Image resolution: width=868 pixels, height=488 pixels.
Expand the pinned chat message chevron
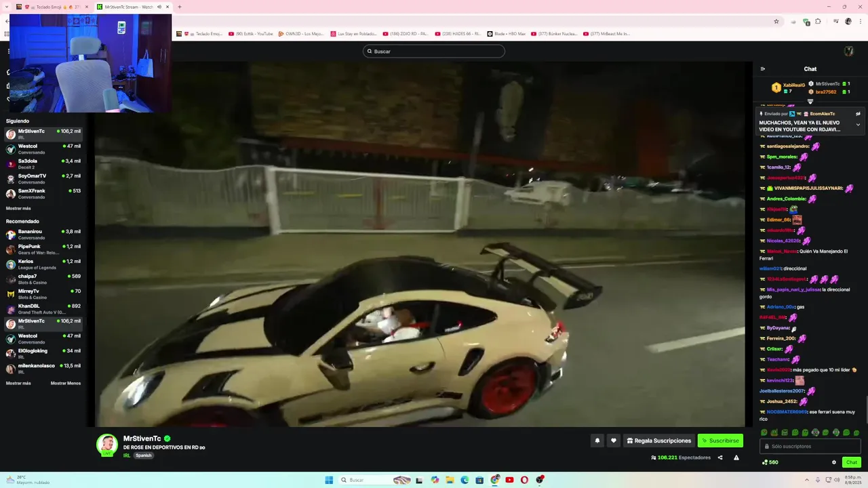tap(858, 125)
